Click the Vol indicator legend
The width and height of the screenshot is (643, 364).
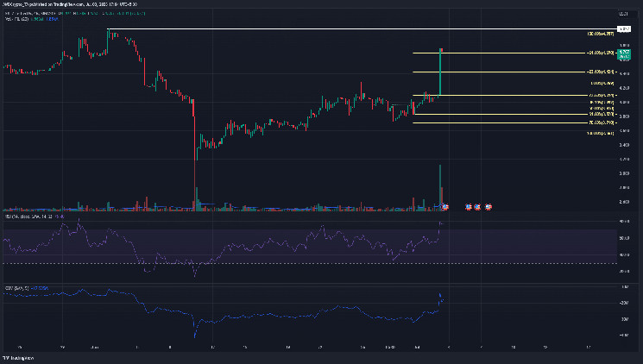(32, 19)
